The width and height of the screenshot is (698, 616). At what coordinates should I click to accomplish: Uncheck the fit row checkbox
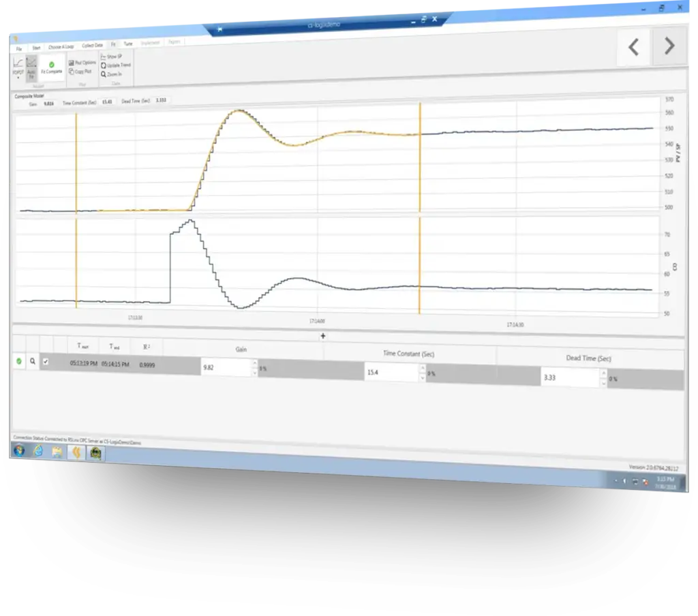point(46,362)
